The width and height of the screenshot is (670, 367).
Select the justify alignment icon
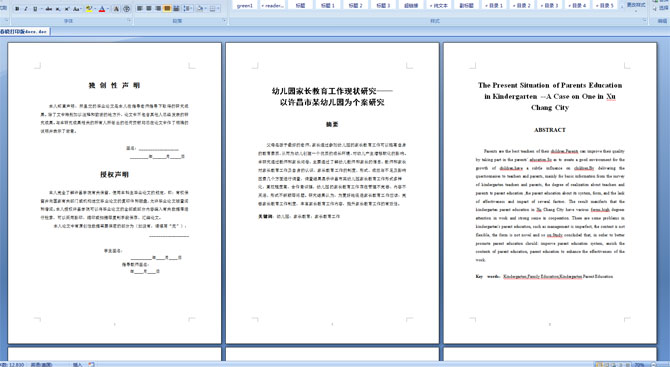(x=167, y=9)
